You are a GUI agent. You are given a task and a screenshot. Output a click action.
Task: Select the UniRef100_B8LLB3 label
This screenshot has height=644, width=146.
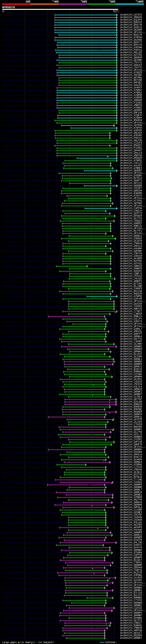tap(131, 53)
